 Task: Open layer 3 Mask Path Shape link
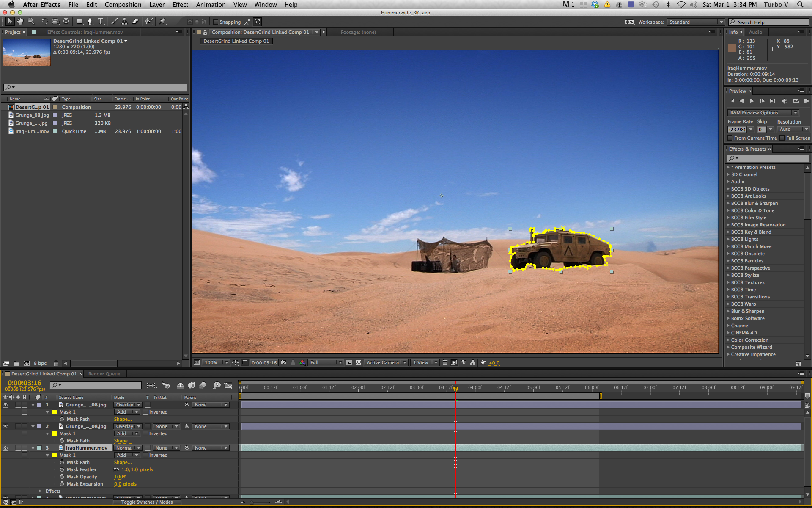tap(123, 463)
